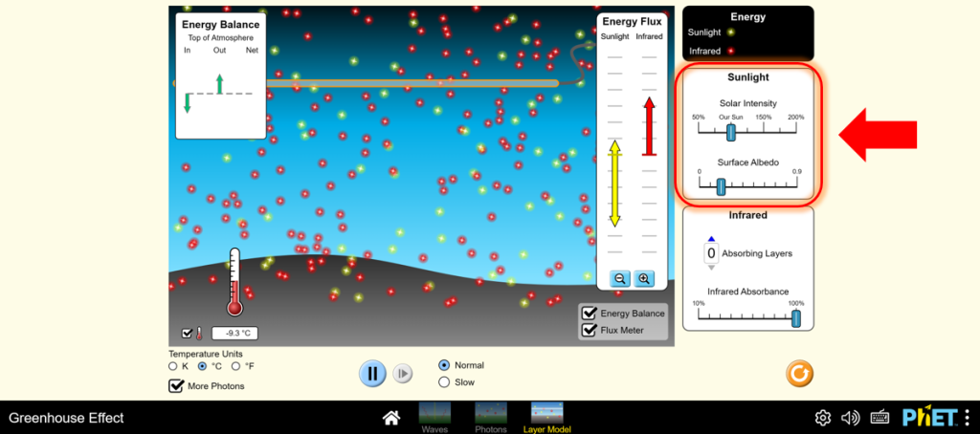Toggle the thermometer visibility checkbox
Viewport: 980px width, 434px height.
tap(187, 333)
